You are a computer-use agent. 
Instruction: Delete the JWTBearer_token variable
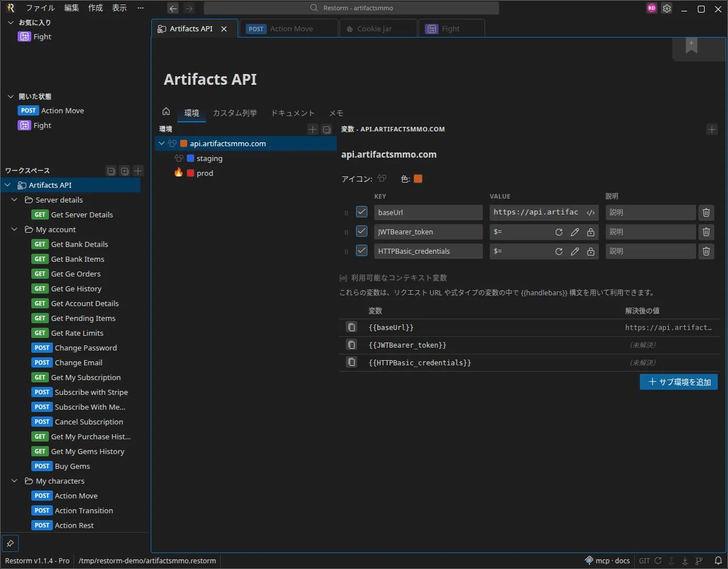click(x=706, y=232)
